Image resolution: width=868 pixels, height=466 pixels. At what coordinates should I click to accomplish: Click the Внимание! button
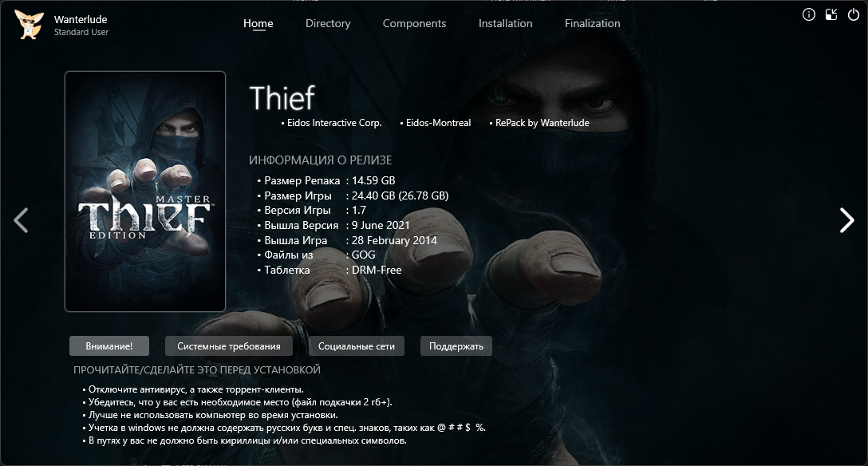[x=109, y=346]
